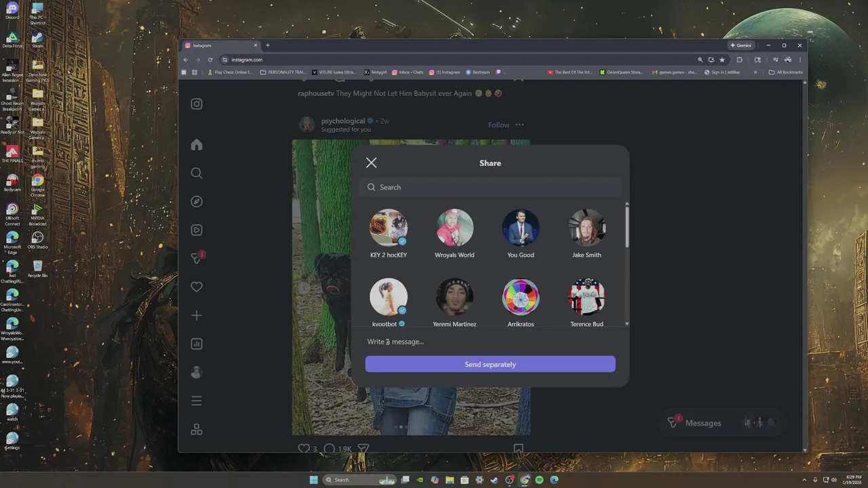Screen dimensions: 868x488
Task: Select Terence Bud as recipient
Action: pyautogui.click(x=587, y=302)
